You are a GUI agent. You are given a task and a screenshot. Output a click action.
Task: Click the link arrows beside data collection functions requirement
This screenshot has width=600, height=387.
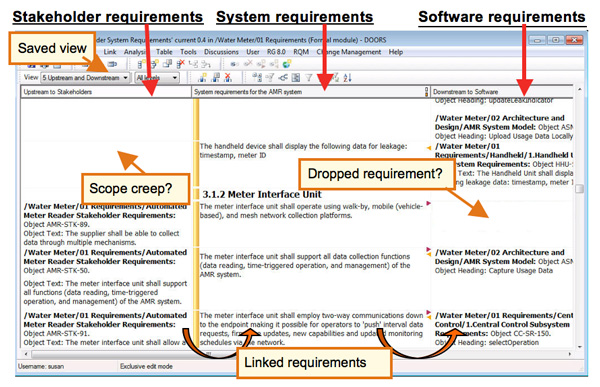tap(429, 252)
